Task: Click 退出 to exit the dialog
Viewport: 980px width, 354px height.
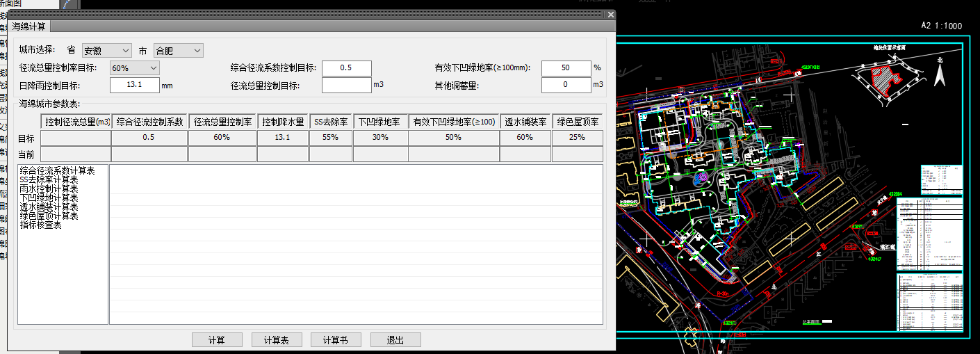Action: 395,340
